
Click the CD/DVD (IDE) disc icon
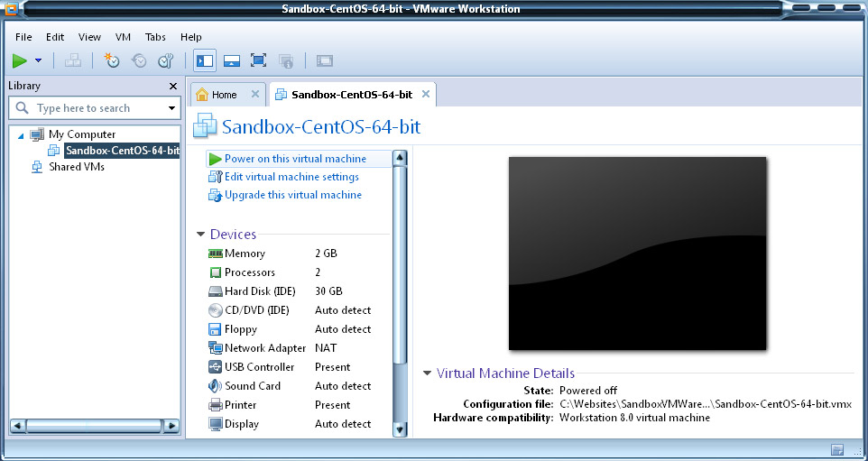(216, 310)
